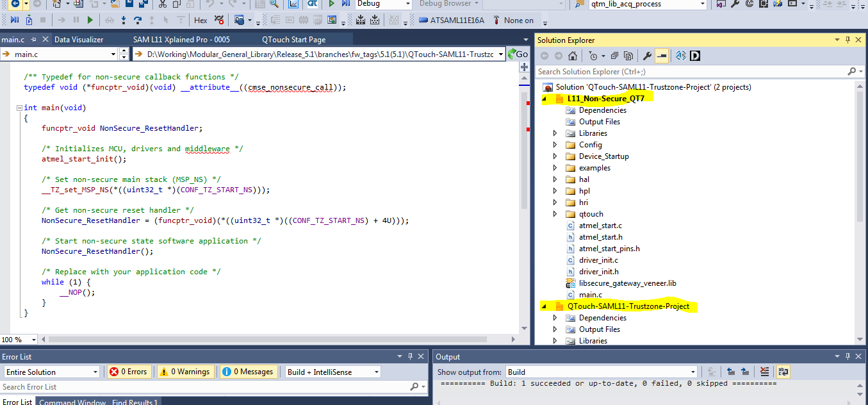Toggle word wrap in Output panel
This screenshot has width=868, height=405.
[783, 372]
